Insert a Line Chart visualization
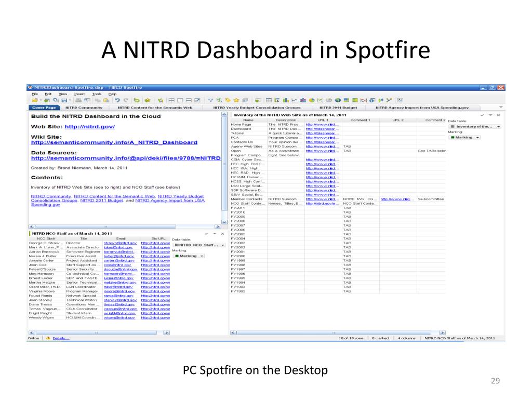The width and height of the screenshot is (532, 399). pos(295,100)
